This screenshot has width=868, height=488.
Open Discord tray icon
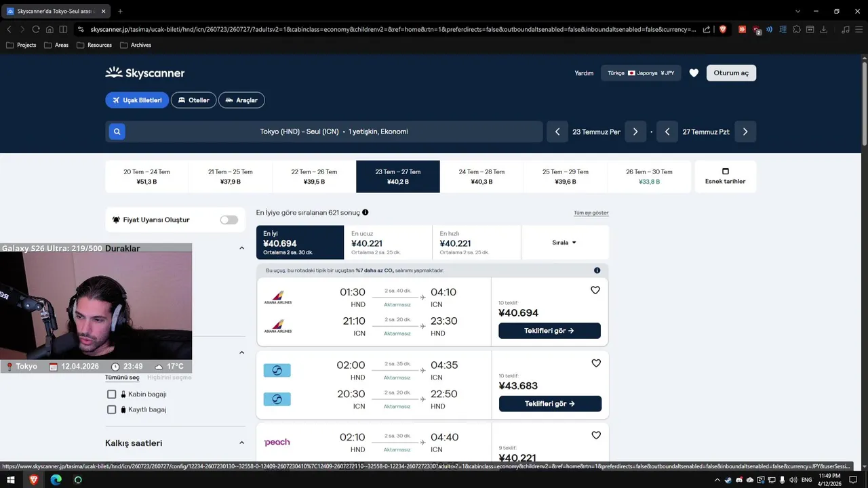[x=739, y=480]
